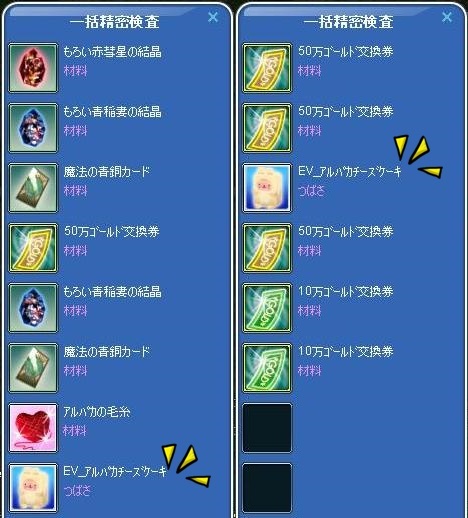Select the top blue lightning crystal icon

pos(33,128)
